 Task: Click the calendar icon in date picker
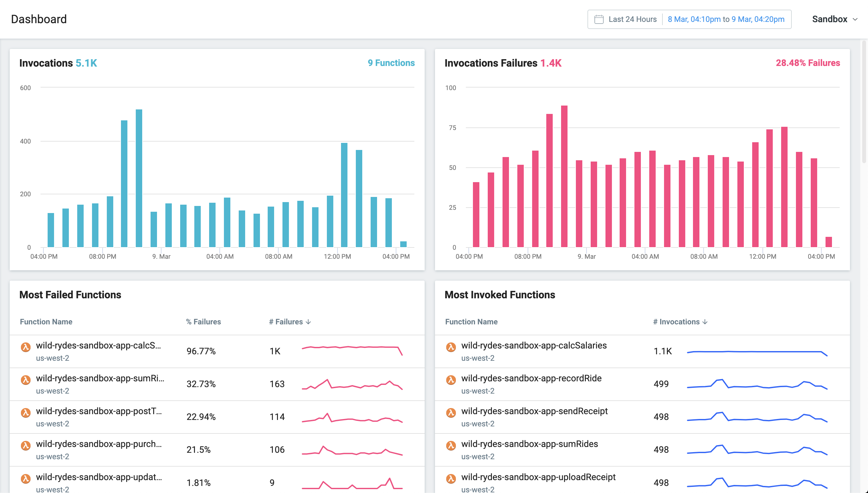pos(599,19)
